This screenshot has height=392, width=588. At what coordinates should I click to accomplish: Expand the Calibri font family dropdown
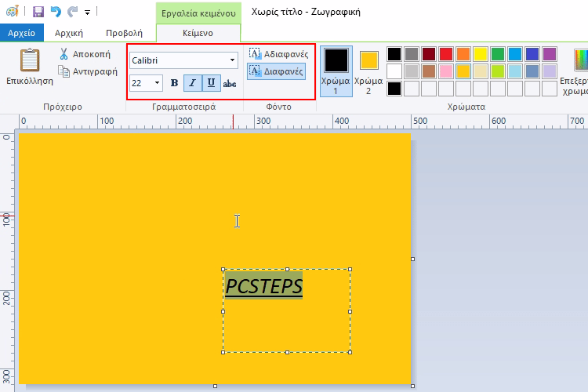pyautogui.click(x=233, y=60)
